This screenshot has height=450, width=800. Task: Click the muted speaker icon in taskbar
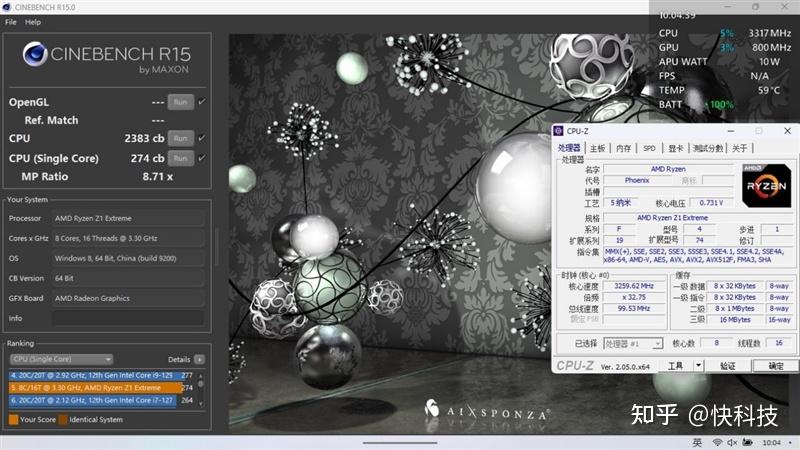click(732, 442)
